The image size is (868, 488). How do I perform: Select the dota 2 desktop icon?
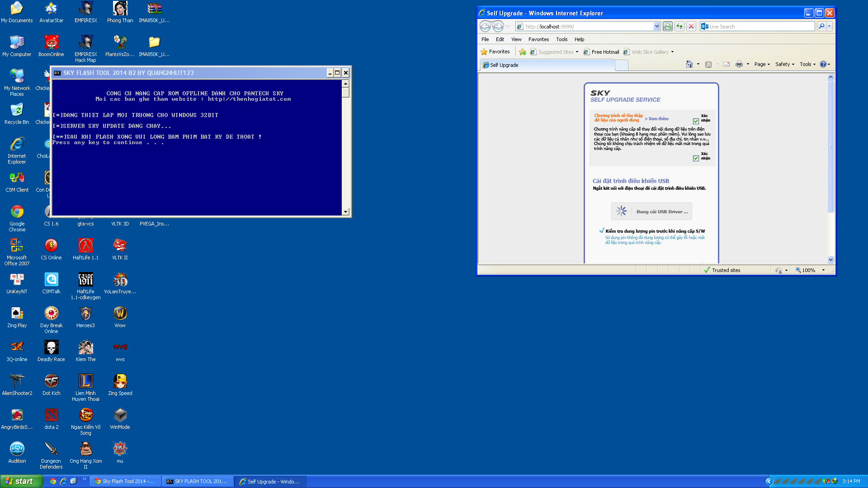point(52,418)
